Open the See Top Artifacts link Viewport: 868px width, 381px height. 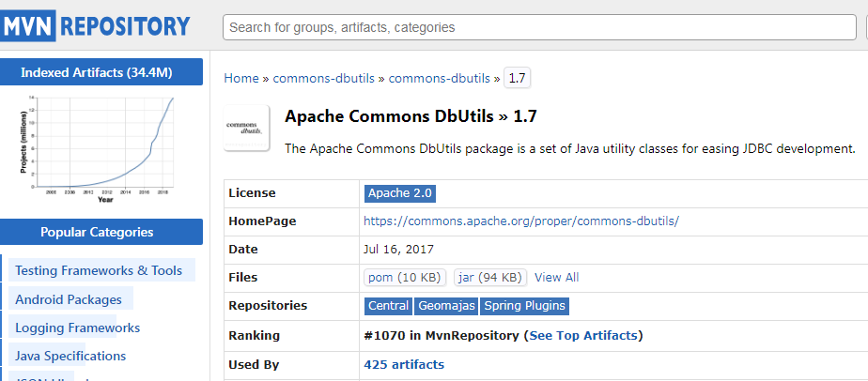[x=583, y=335]
